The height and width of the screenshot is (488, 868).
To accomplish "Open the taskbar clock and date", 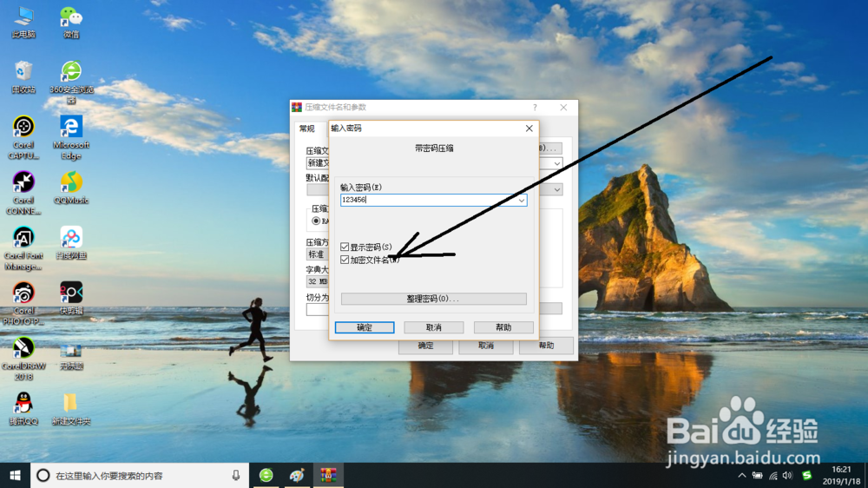I will tap(841, 475).
